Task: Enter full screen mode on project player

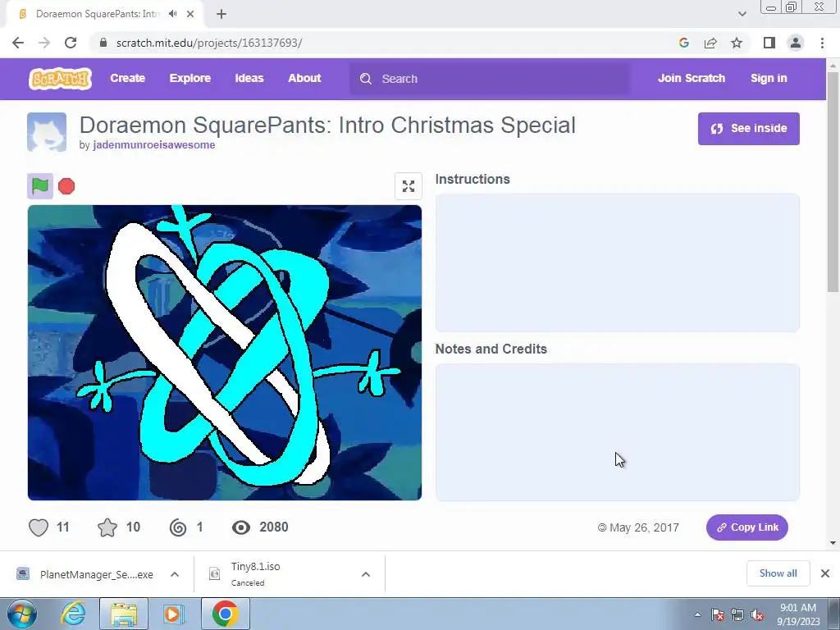Action: 409,186
